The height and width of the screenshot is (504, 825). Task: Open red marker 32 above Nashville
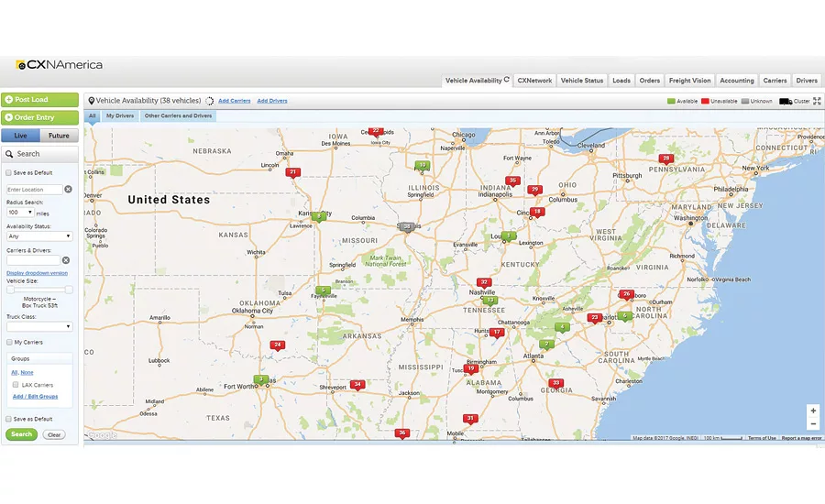[484, 283]
